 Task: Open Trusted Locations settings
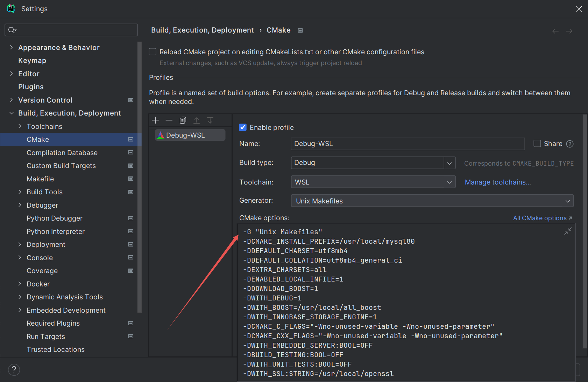(x=56, y=349)
